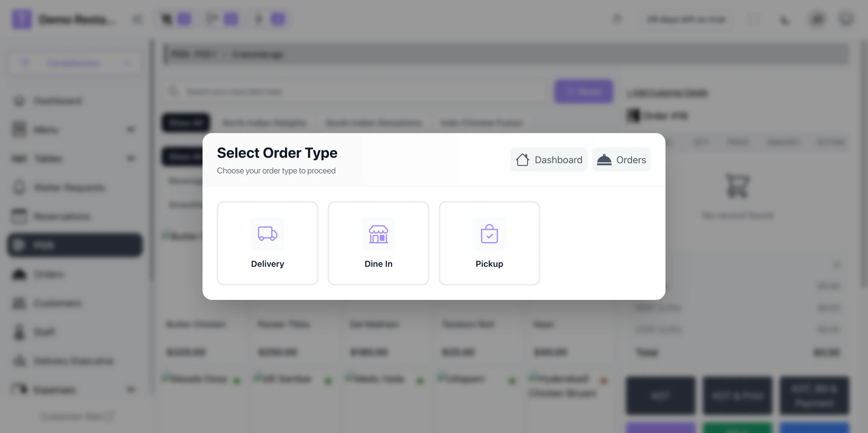Collapse the sidebar using the header arrow icon
Viewport: 868px width, 433px height.
click(137, 19)
